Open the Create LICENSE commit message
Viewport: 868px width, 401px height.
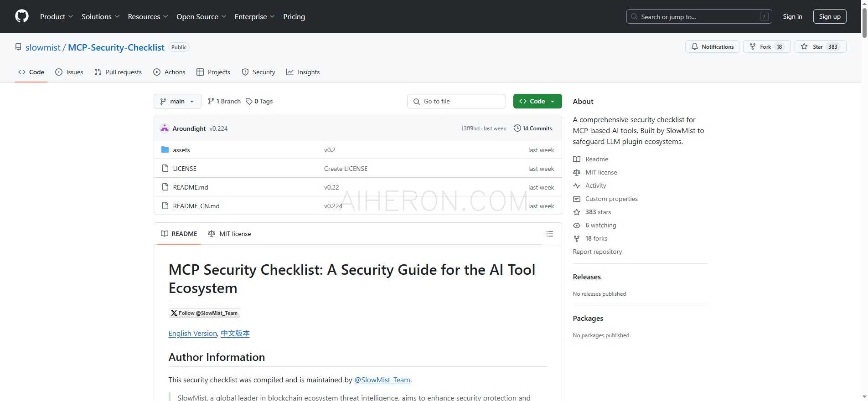tap(346, 169)
